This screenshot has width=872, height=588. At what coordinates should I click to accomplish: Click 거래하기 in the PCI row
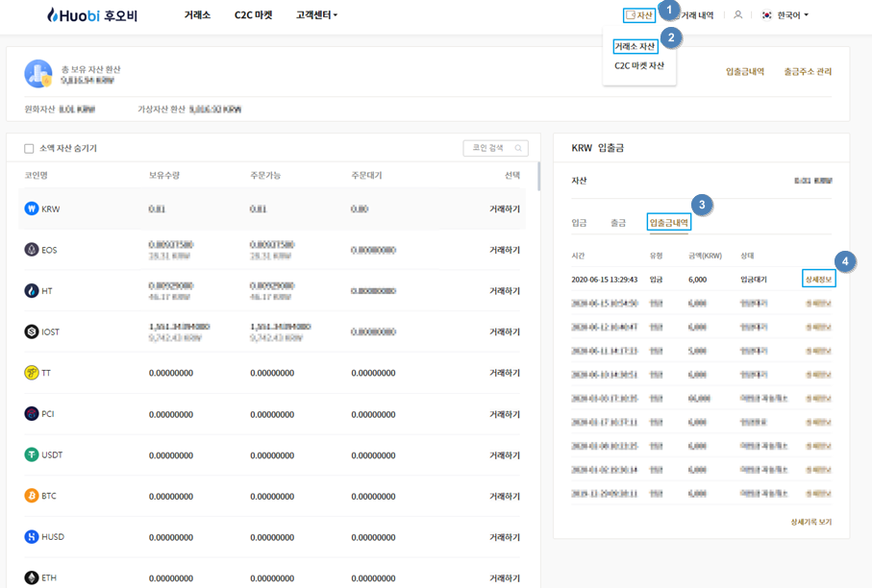pyautogui.click(x=505, y=414)
